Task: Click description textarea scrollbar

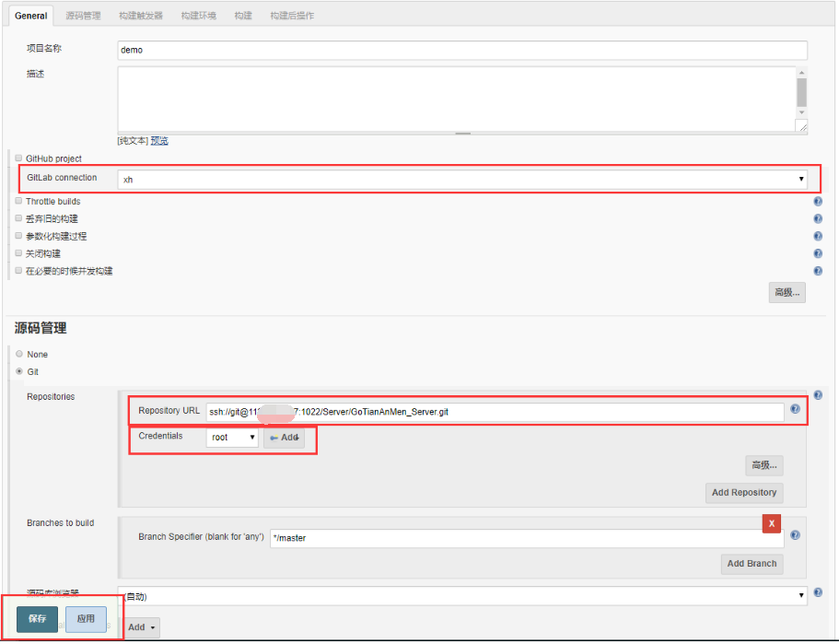Action: point(801,93)
